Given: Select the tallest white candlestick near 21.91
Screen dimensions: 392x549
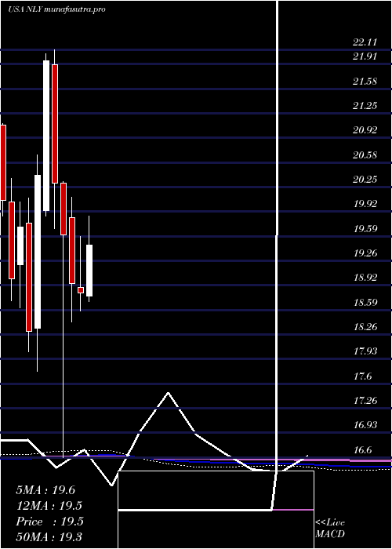Looking at the screenshot, I should coord(46,136).
